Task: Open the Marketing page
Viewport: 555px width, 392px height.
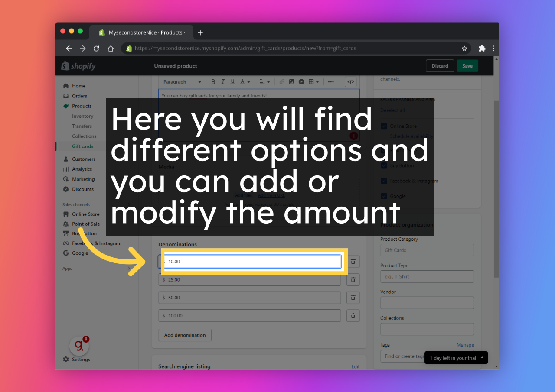Action: coord(79,179)
